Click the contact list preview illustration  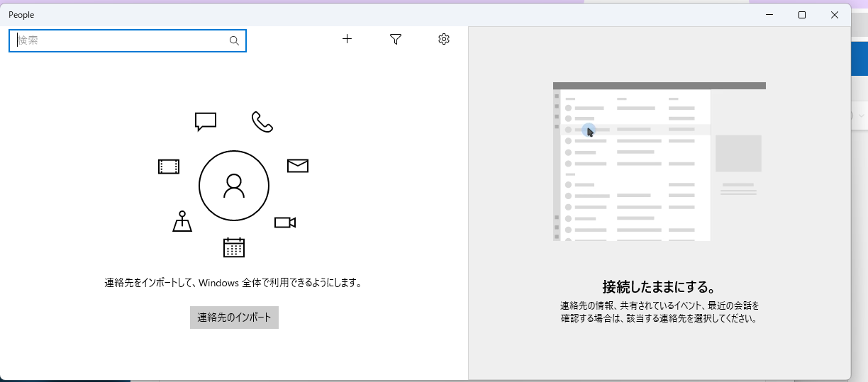point(660,162)
